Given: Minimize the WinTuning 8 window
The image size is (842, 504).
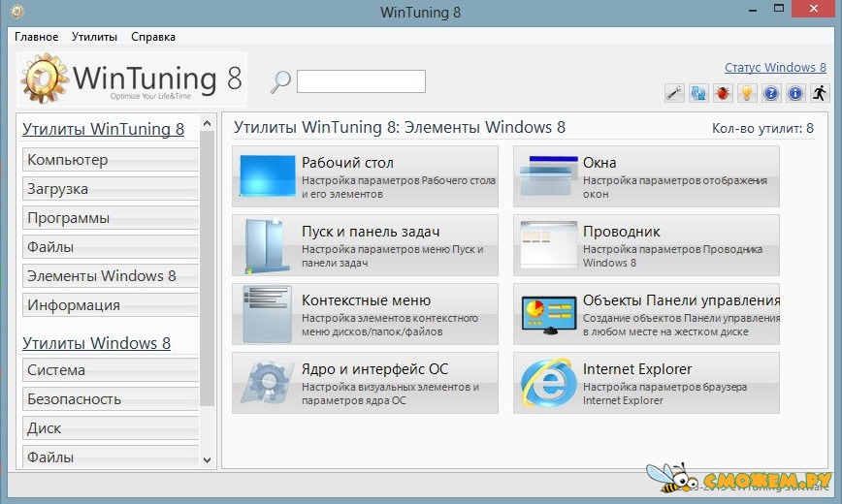Looking at the screenshot, I should pos(753,10).
